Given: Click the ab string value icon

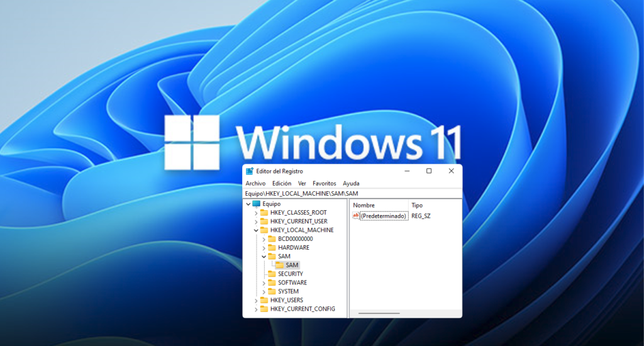Looking at the screenshot, I should click(356, 216).
